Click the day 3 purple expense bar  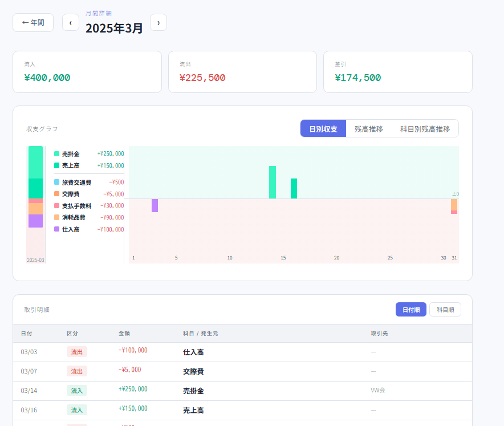tap(155, 205)
